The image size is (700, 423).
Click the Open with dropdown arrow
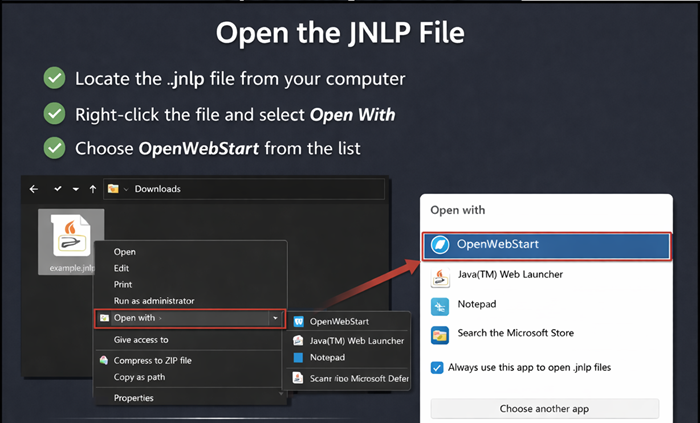pos(275,318)
